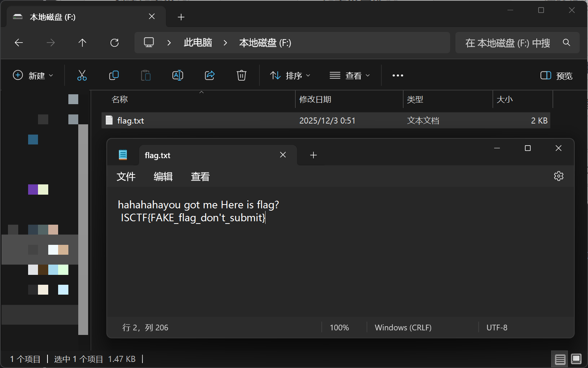Switch to details view layout
This screenshot has height=368, width=588.
click(x=560, y=359)
